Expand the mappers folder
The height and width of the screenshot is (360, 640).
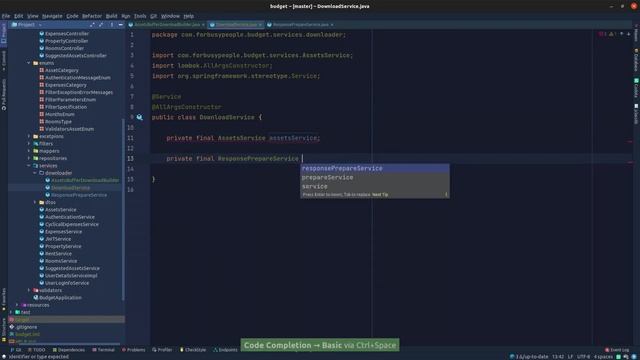point(29,151)
